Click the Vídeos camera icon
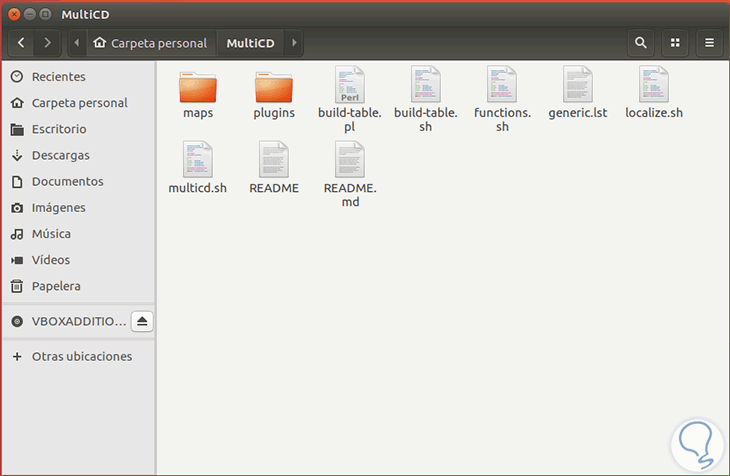This screenshot has width=730, height=476. (17, 260)
